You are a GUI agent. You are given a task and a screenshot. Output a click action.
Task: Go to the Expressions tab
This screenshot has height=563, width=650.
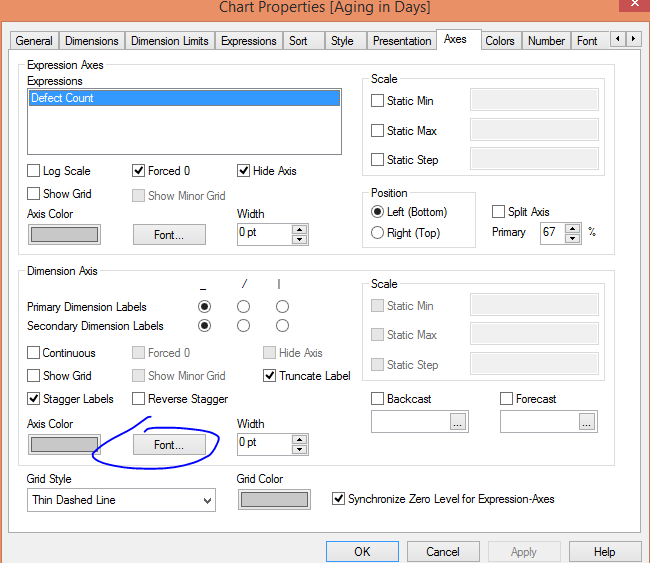coord(249,41)
